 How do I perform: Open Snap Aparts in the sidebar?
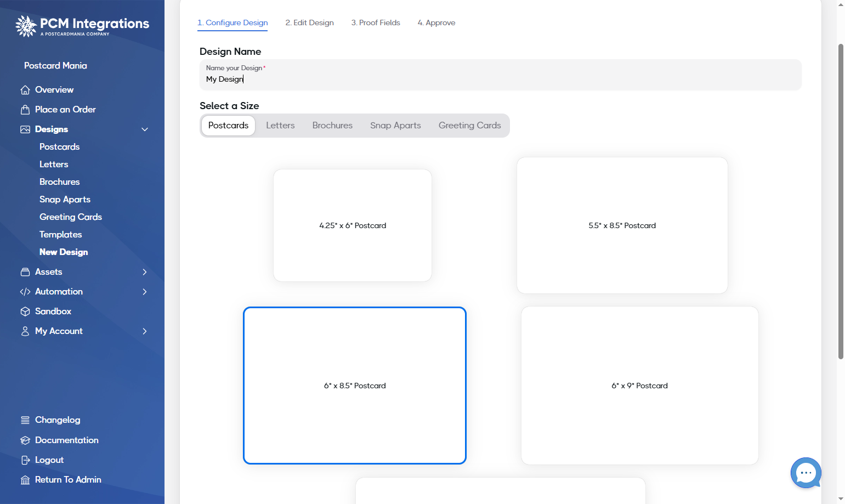click(65, 200)
